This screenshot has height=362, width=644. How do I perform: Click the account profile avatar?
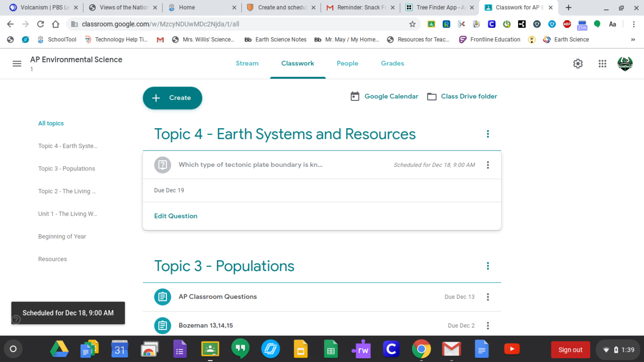(625, 64)
